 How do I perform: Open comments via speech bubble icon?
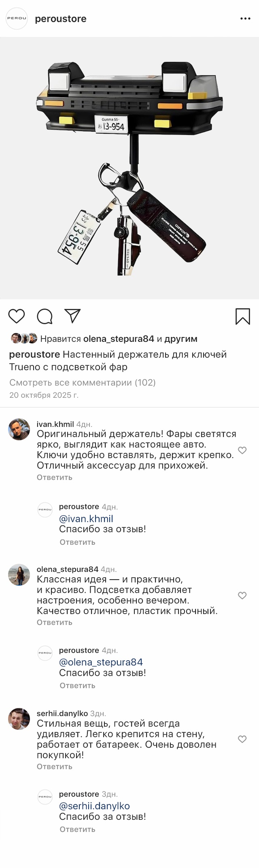45,316
